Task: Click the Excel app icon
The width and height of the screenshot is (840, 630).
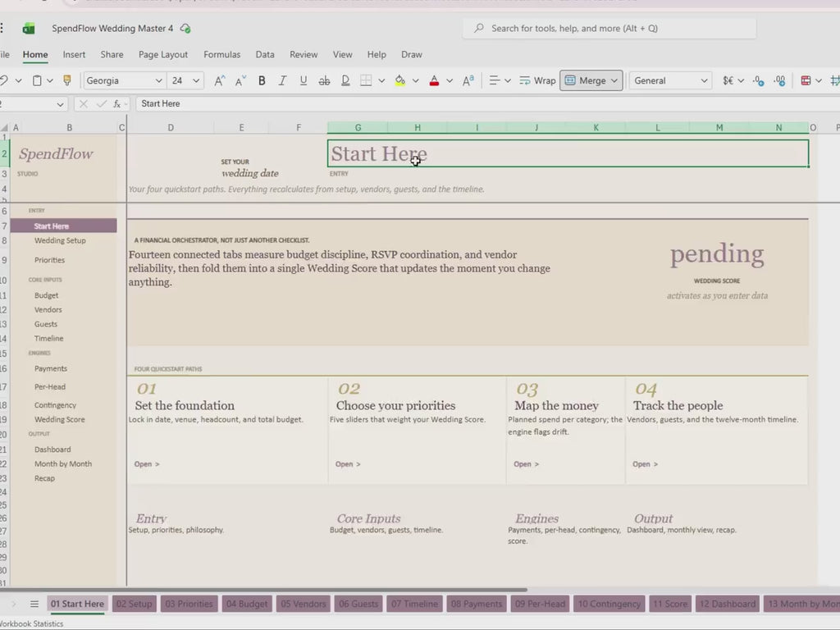Action: 29,29
